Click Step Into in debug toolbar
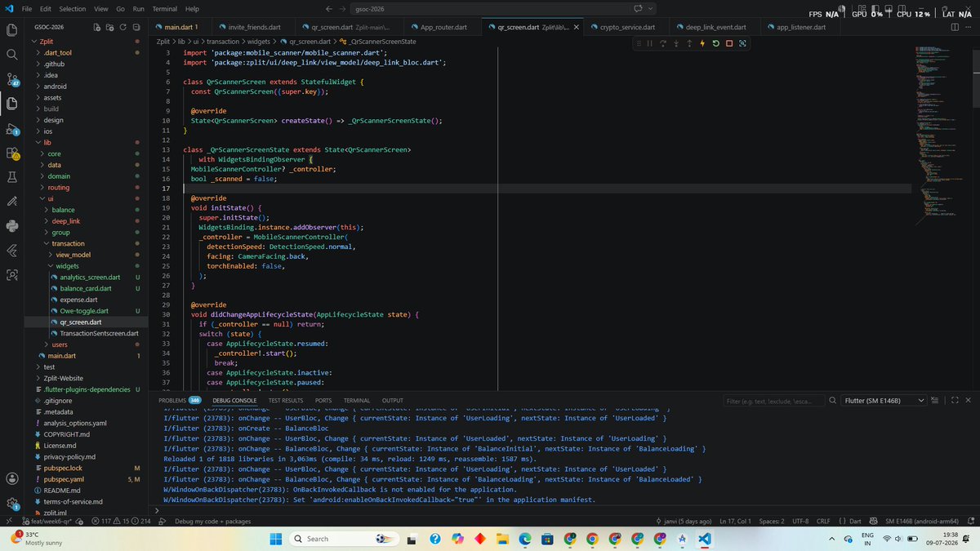 (676, 43)
